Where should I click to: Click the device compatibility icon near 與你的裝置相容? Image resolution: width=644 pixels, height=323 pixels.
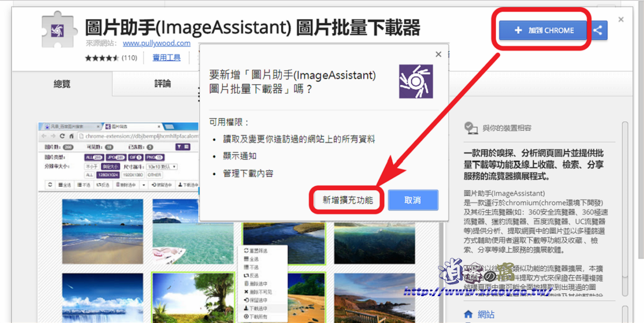471,128
